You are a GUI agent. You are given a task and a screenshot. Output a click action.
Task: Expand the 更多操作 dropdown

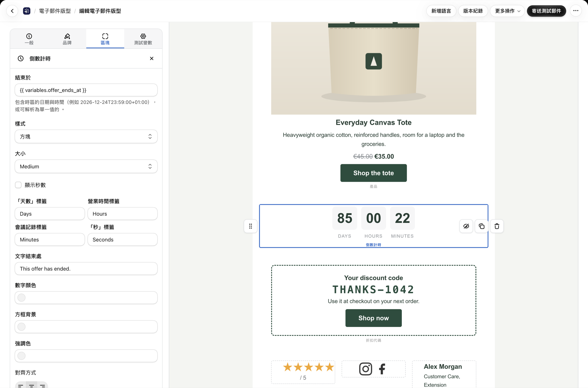[507, 11]
